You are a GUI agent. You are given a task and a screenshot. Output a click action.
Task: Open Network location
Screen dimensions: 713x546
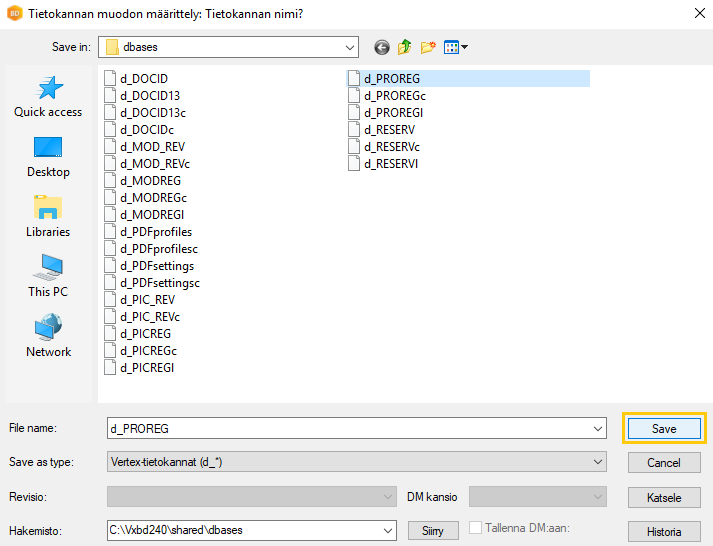(48, 337)
